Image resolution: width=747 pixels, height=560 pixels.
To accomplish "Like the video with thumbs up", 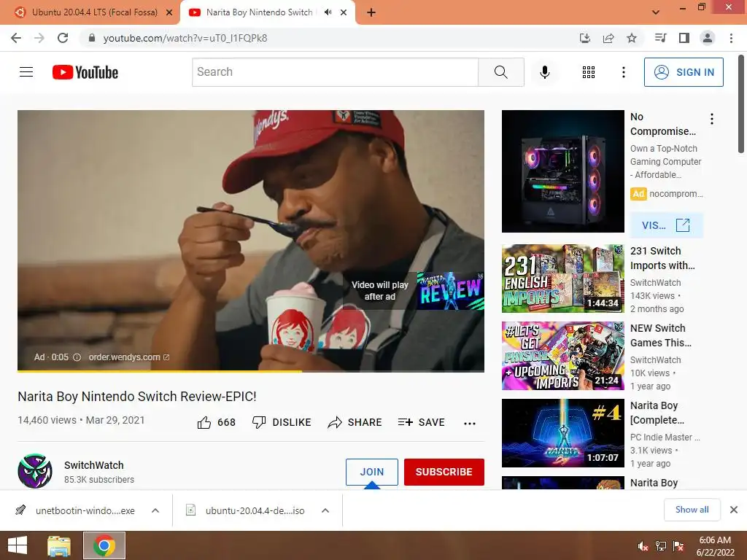I will [x=204, y=422].
